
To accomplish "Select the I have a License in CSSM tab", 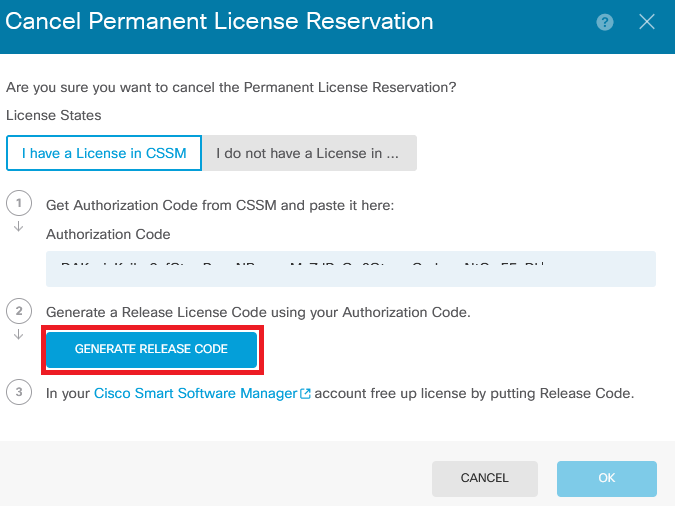I will coord(104,153).
